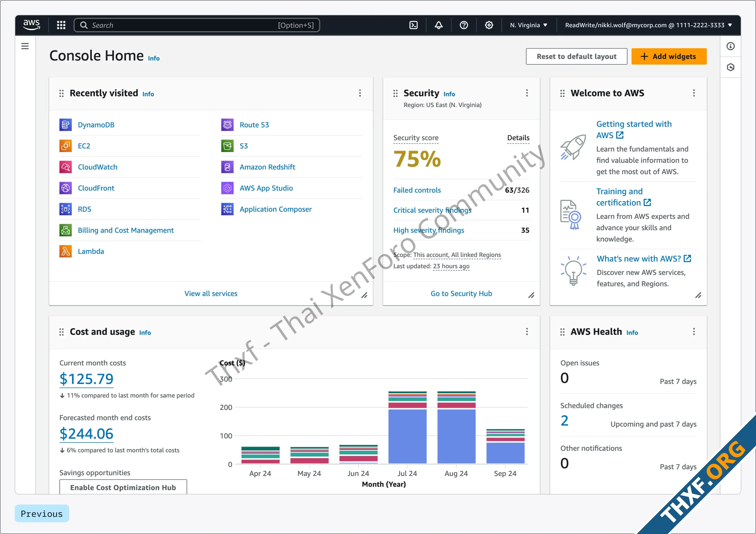Click the 23 hours ago timestamp
Image resolution: width=756 pixels, height=534 pixels.
pos(451,266)
